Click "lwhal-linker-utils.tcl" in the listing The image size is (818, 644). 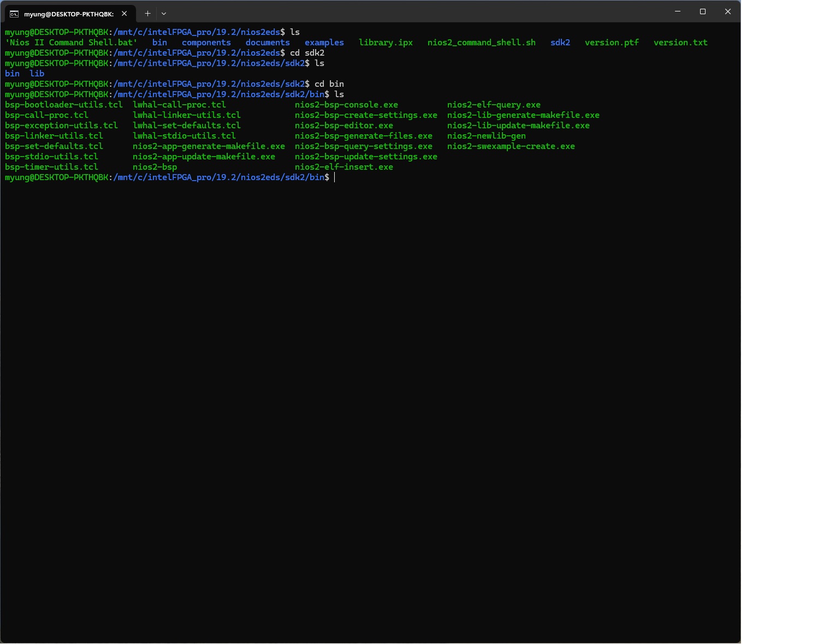187,115
